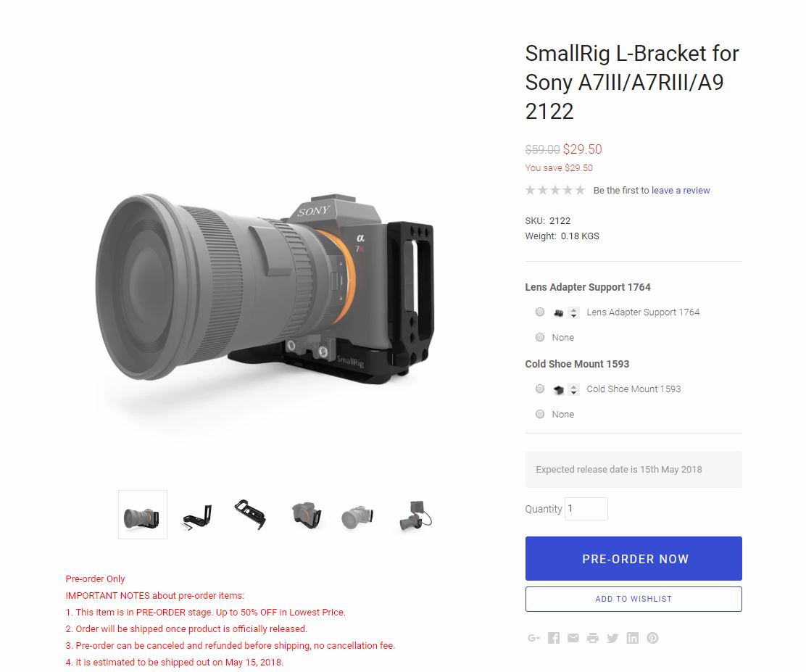The height and width of the screenshot is (672, 806).
Task: Pin this product on Pinterest
Action: coord(652,638)
